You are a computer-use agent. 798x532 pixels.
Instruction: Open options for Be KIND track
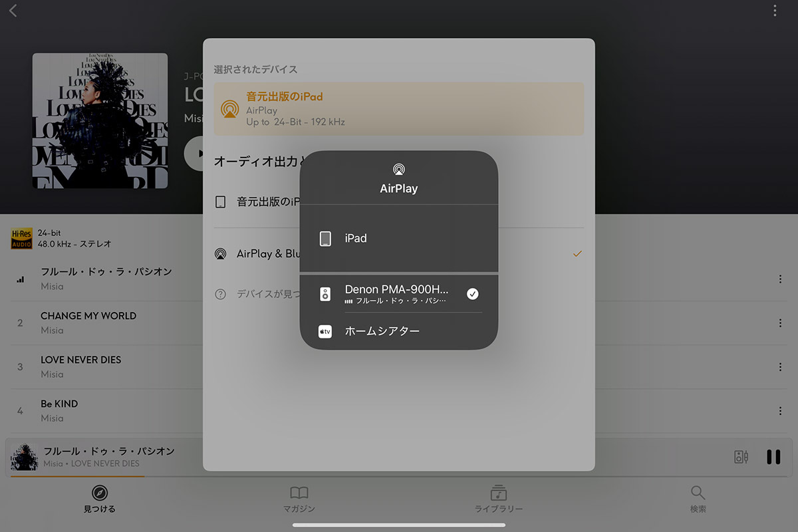pyautogui.click(x=780, y=411)
